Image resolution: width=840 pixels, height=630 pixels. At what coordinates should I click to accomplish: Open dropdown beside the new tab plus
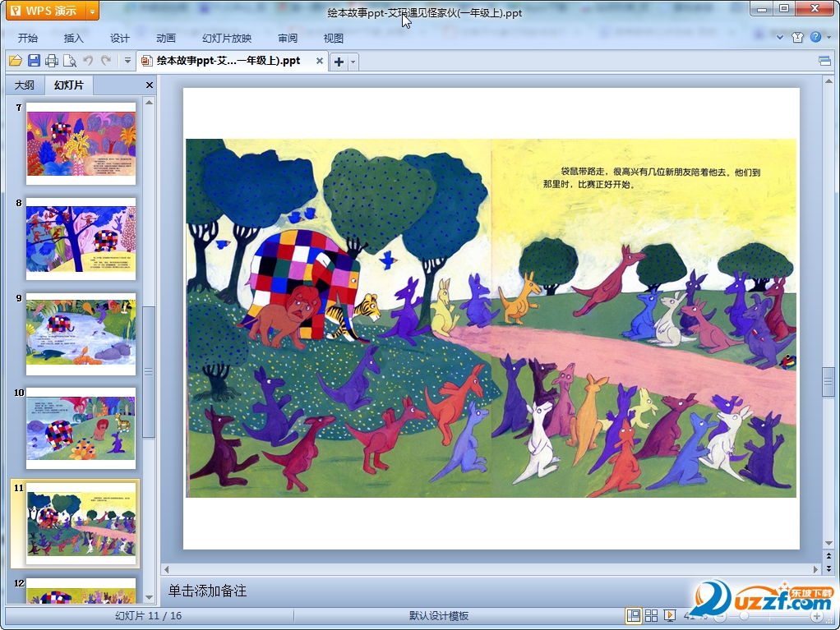tap(353, 62)
